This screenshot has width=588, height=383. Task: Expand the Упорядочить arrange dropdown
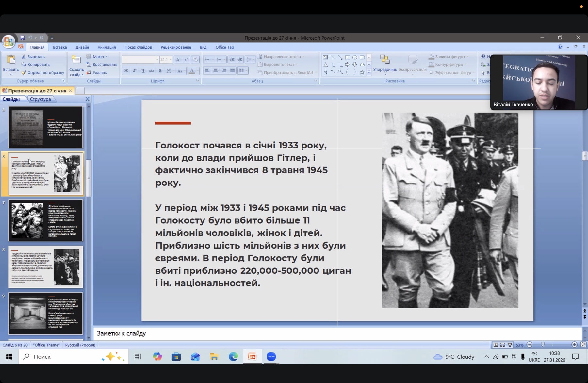click(x=385, y=69)
